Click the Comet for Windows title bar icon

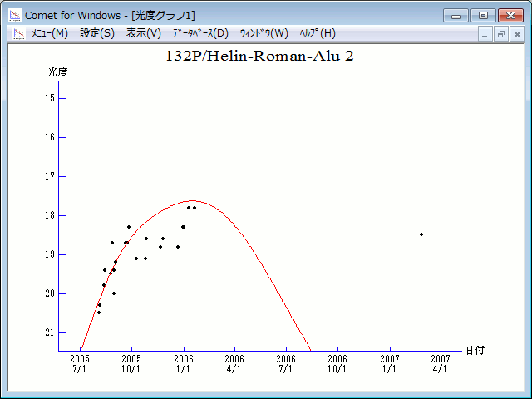tap(15, 15)
